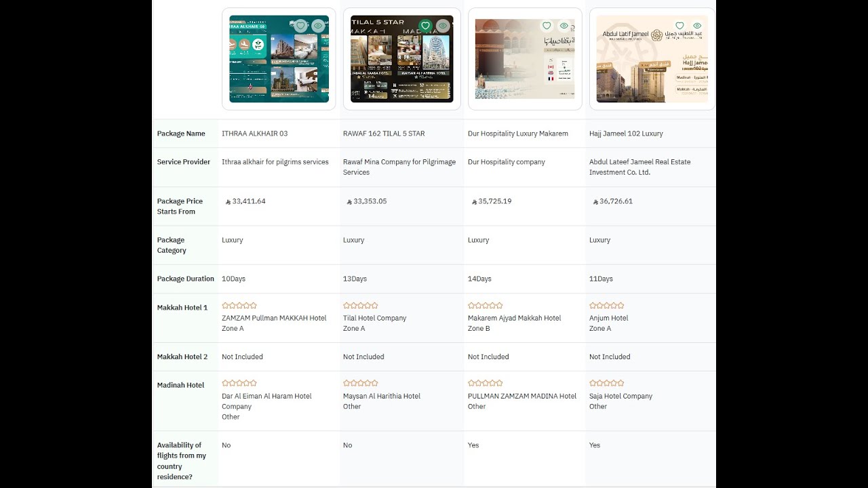Click the 11Days duration cell

point(601,279)
